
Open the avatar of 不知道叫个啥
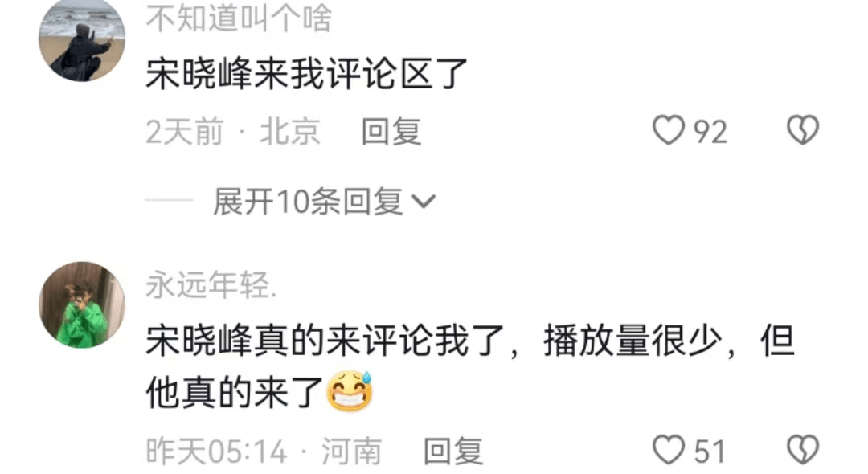[x=82, y=40]
